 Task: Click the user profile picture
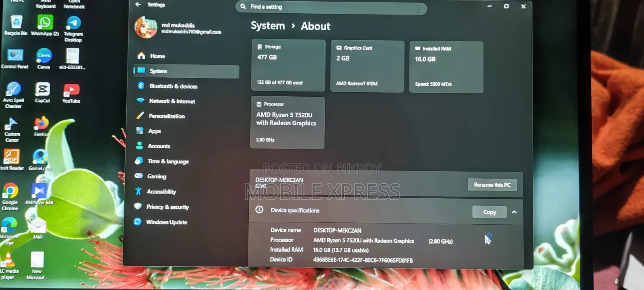tap(146, 28)
